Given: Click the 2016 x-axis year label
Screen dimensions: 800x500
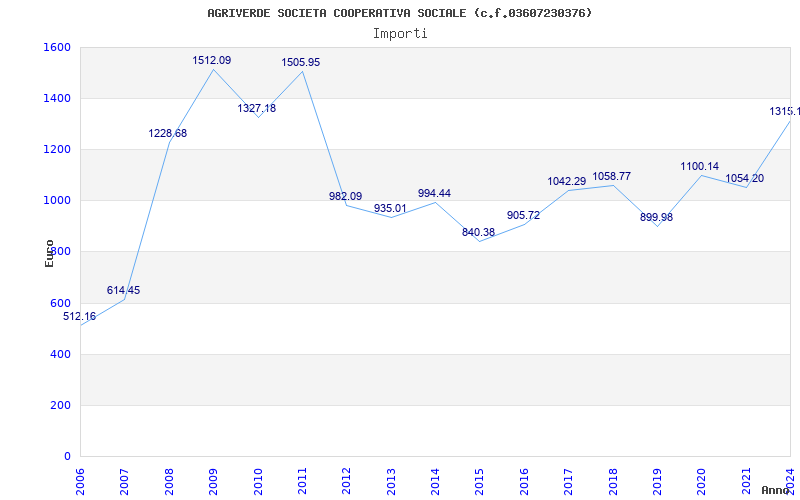Looking at the screenshot, I should (524, 482).
